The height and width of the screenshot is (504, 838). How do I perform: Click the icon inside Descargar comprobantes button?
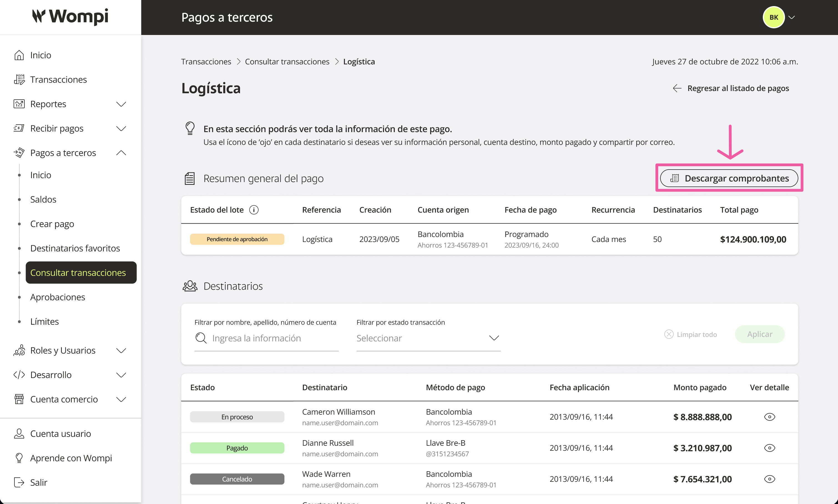(x=675, y=178)
